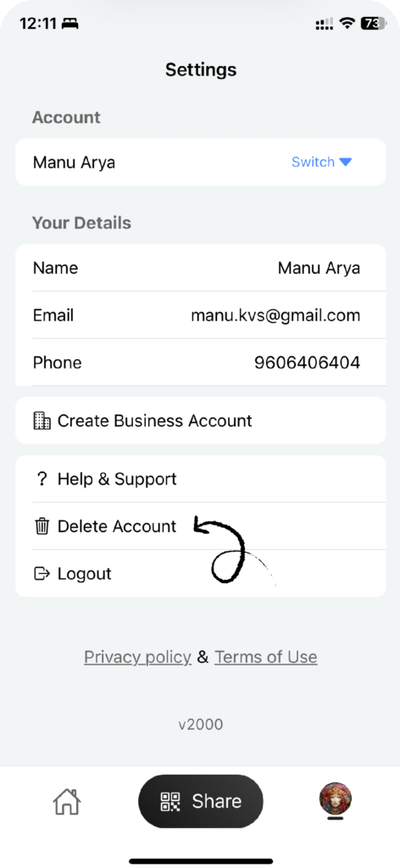Image resolution: width=400 pixels, height=868 pixels.
Task: Tap the question mark Help icon
Action: (x=42, y=479)
